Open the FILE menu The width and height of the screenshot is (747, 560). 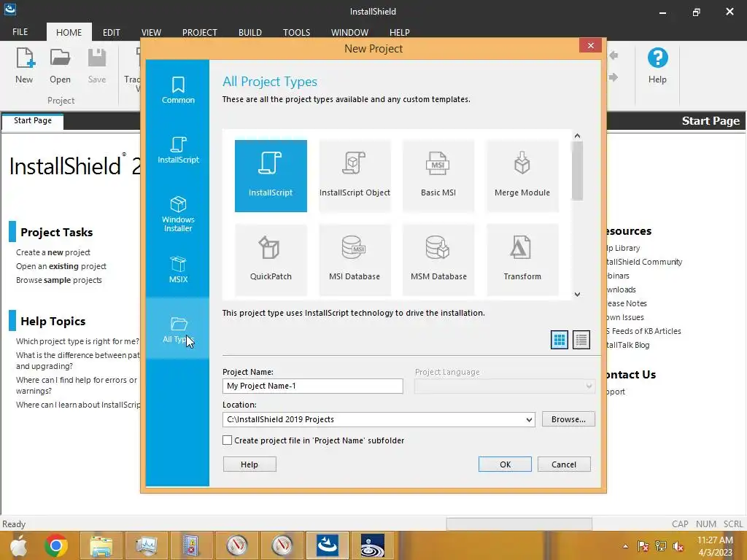(20, 32)
